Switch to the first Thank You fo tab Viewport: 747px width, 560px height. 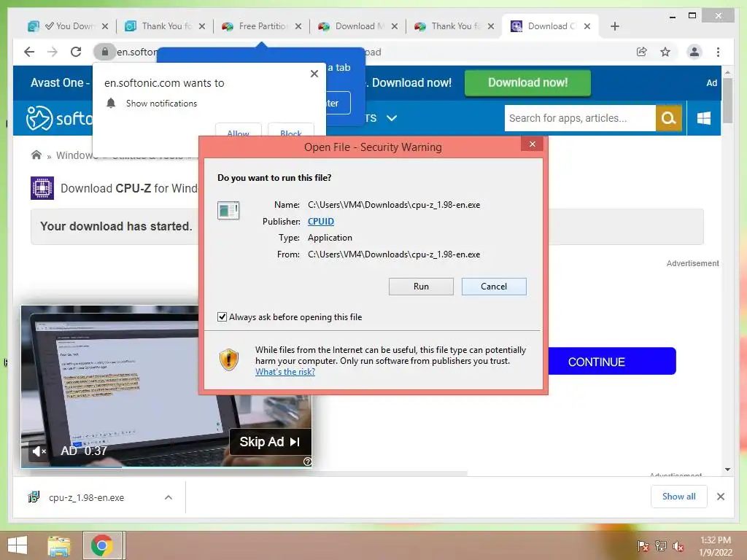(164, 26)
